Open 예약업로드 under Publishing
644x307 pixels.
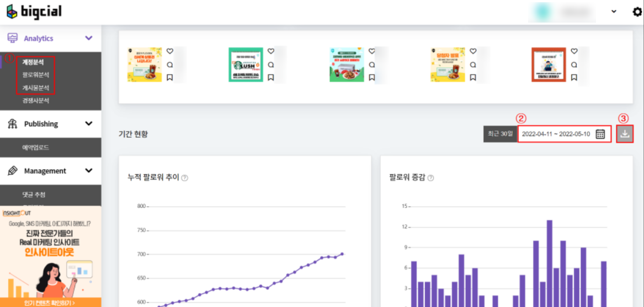[36, 147]
